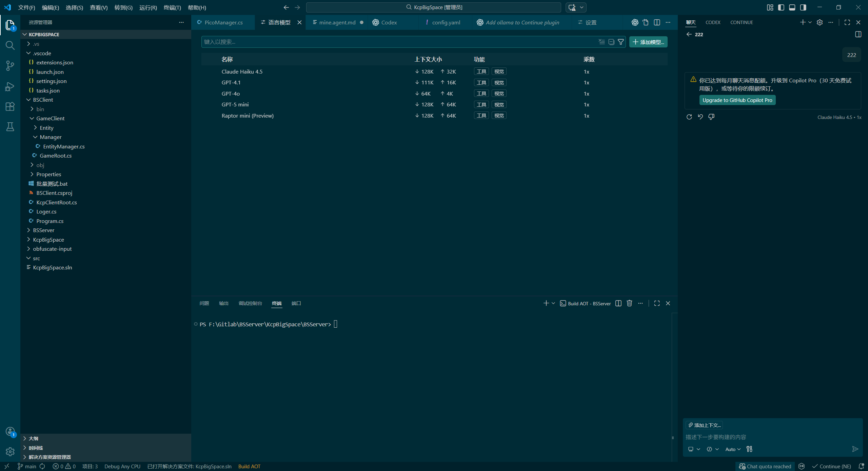Open the Manage gear in activity bar
The image size is (868, 471).
(x=10, y=451)
